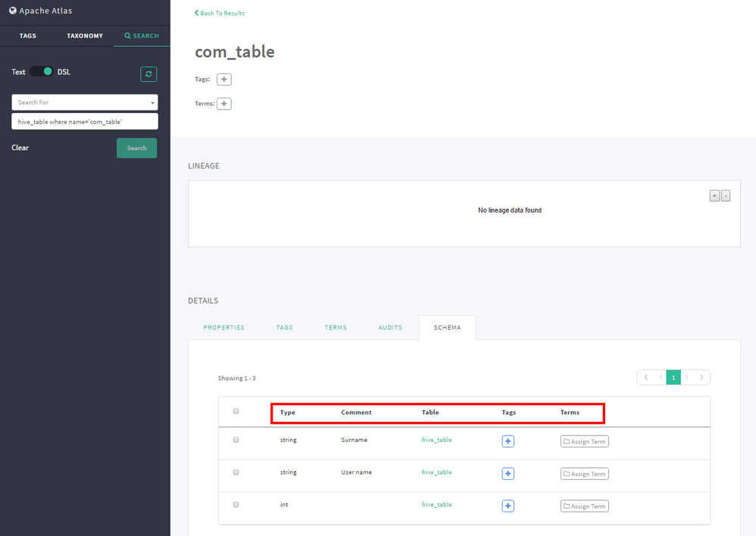Check the Surname row checkbox

click(236, 440)
